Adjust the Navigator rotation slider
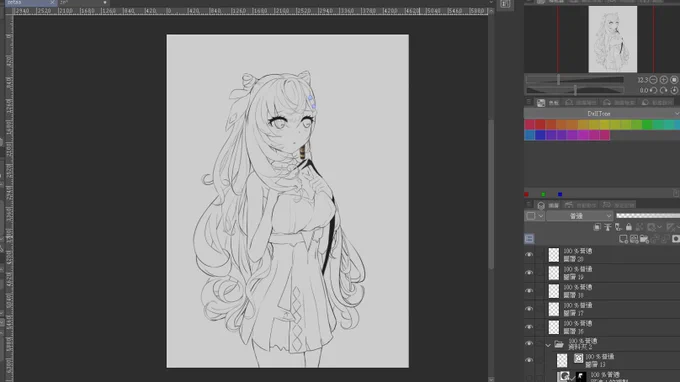 pyautogui.click(x=575, y=90)
